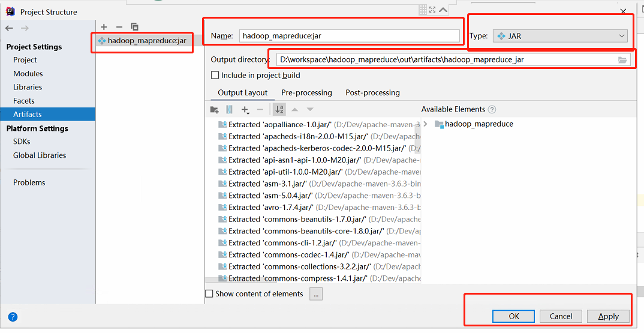
Task: Check Show content of elements
Action: pyautogui.click(x=209, y=293)
